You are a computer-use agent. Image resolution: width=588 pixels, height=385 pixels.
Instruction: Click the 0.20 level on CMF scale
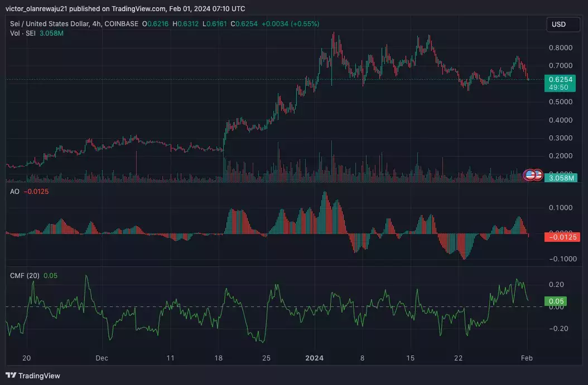[556, 285]
